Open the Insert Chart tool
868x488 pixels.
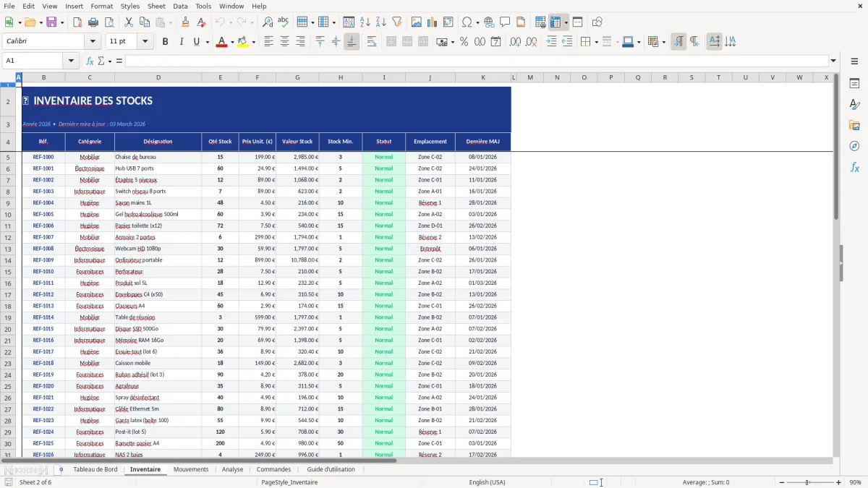432,22
